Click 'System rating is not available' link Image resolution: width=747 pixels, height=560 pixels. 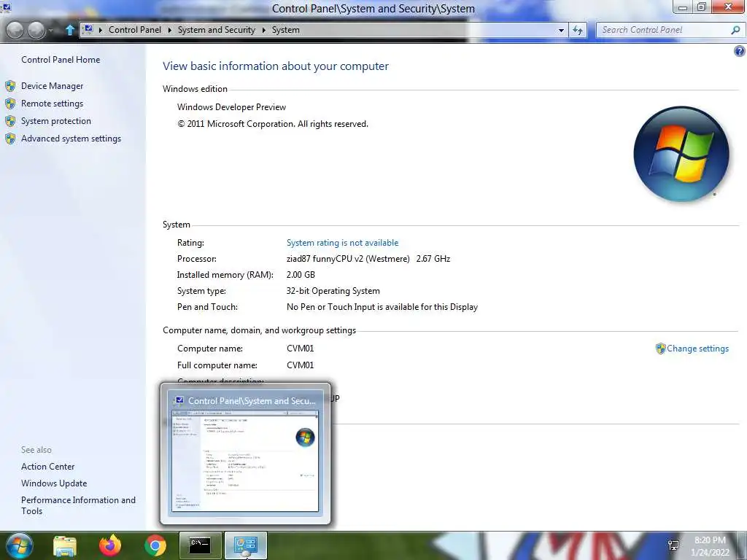342,242
